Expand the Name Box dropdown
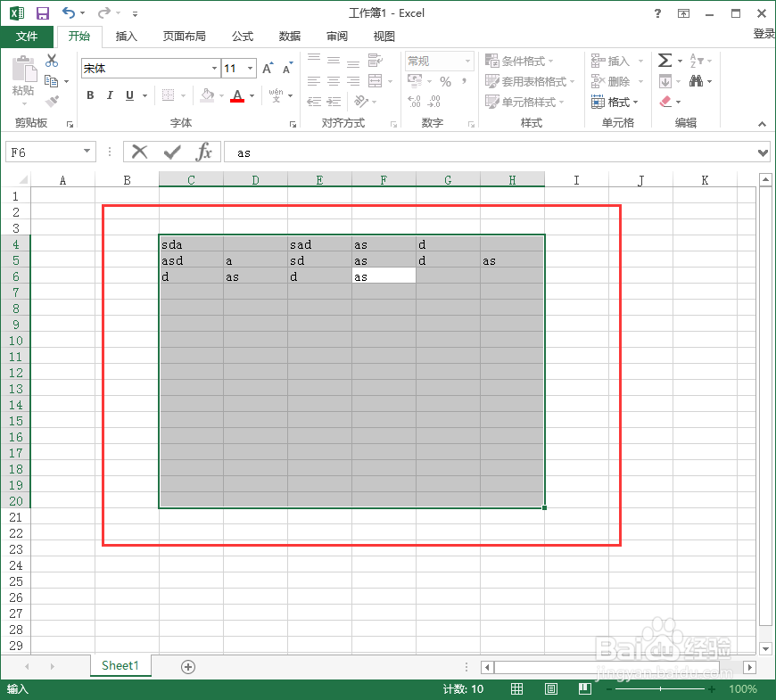 tap(87, 151)
